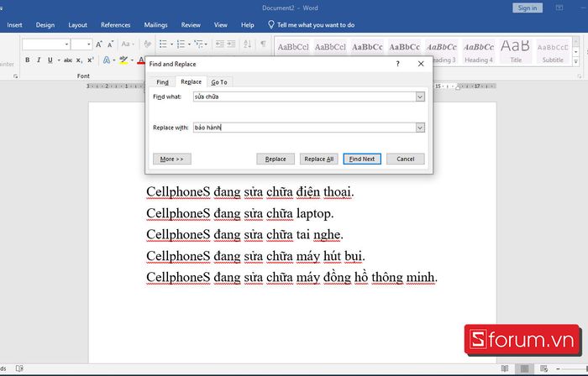
Task: Open proofing book icon in status bar
Action: tap(19, 368)
